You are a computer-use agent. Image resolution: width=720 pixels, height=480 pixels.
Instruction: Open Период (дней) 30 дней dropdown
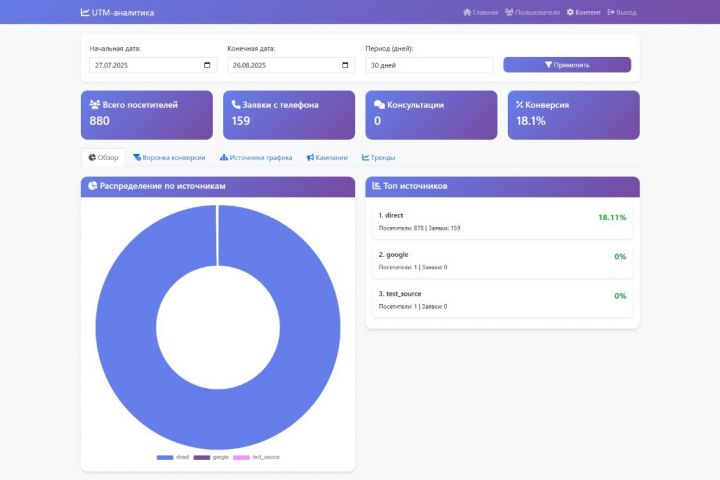(x=429, y=65)
